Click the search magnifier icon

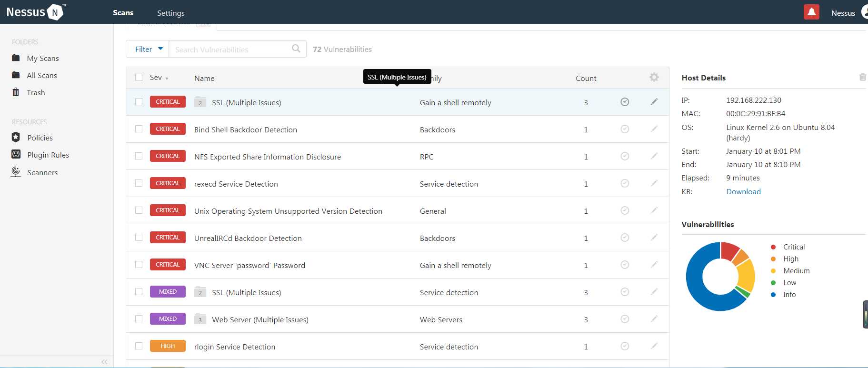point(296,49)
